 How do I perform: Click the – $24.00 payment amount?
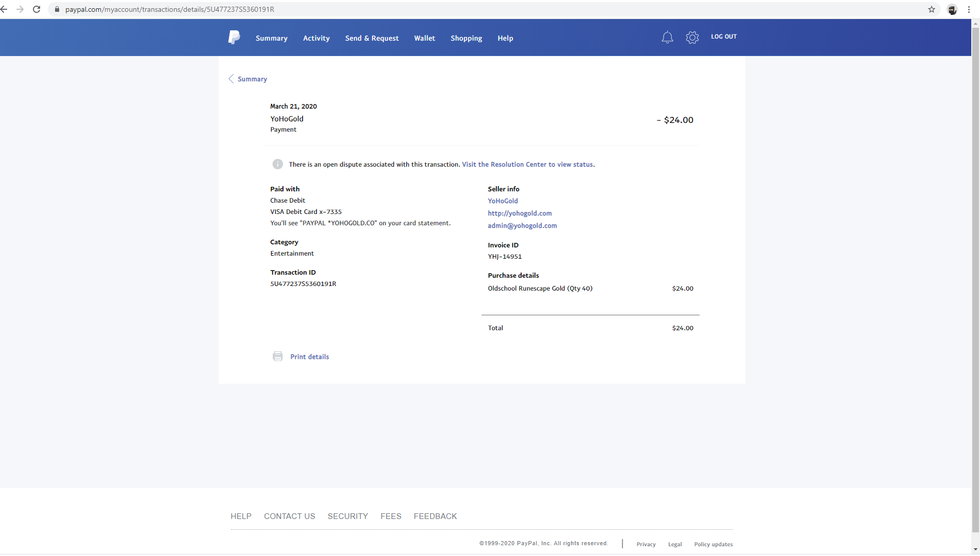click(675, 120)
